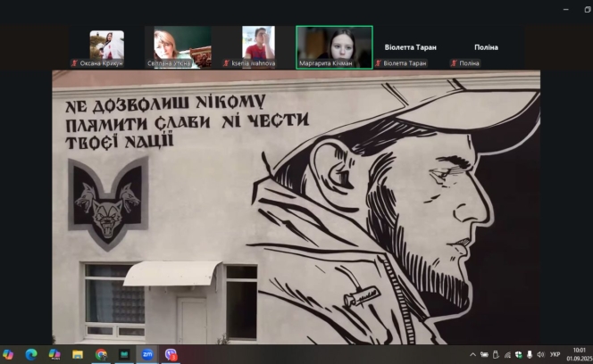Click the shared mural image
593x364 pixels.
pos(296,207)
